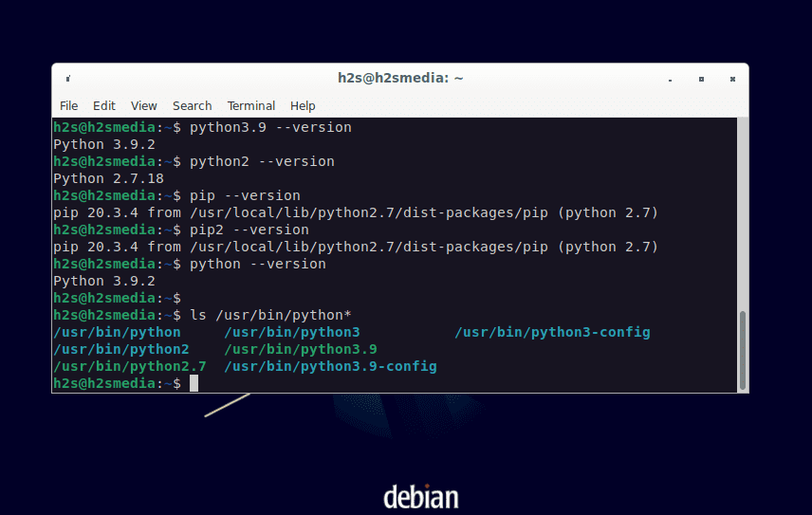Open the View menu
The height and width of the screenshot is (515, 812).
pyautogui.click(x=144, y=105)
